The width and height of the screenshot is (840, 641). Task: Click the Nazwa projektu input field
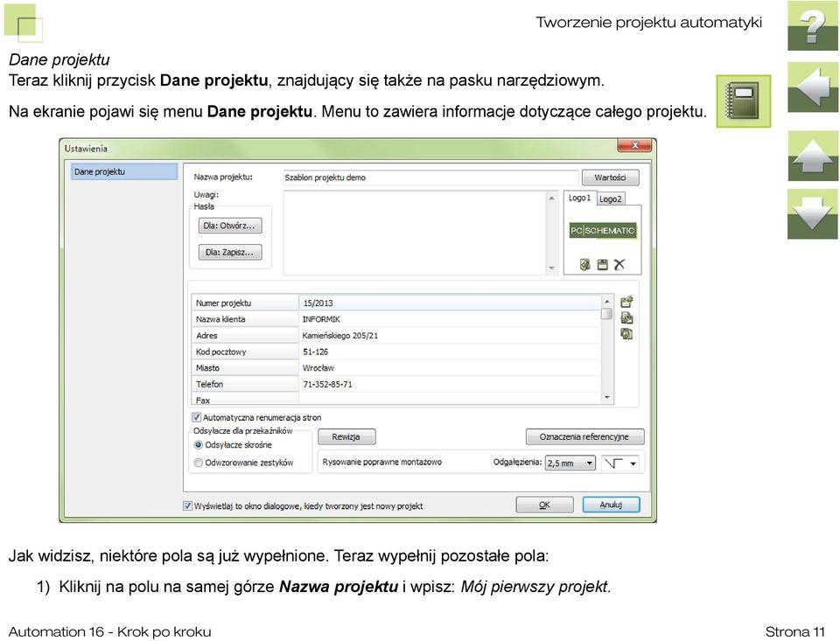coord(430,178)
